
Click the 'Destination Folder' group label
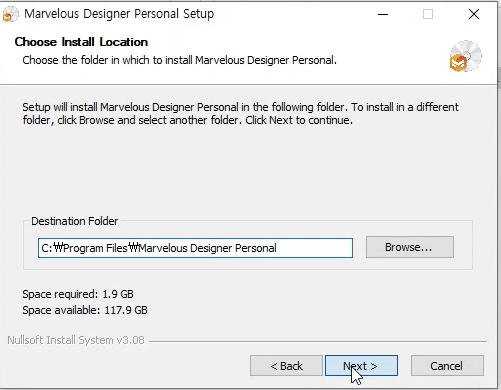pyautogui.click(x=75, y=221)
